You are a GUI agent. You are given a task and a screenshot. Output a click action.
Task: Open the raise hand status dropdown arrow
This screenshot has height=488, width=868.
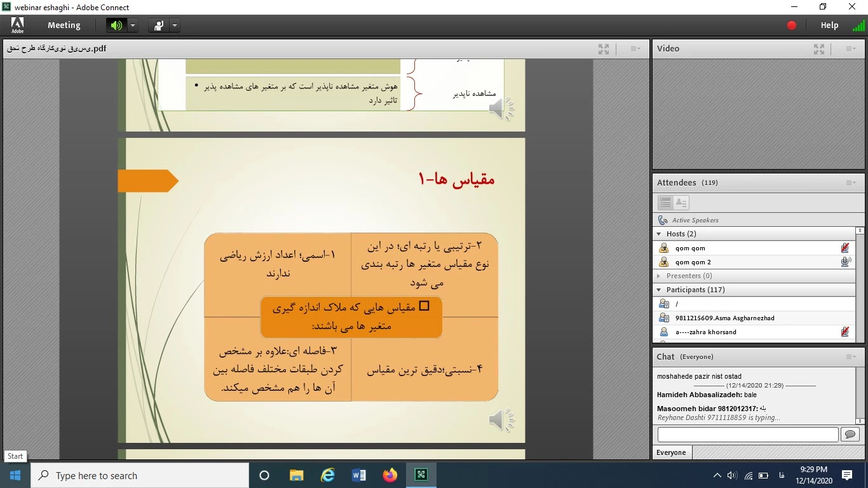174,25
